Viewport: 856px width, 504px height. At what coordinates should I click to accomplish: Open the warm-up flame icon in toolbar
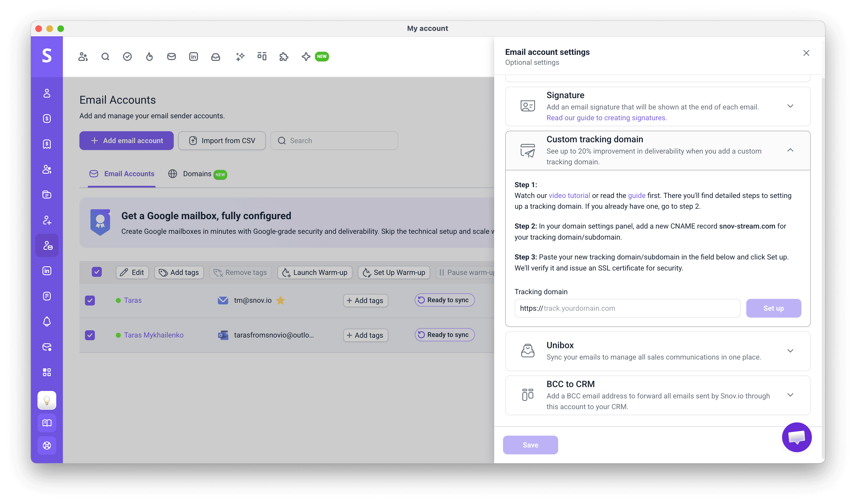coord(149,56)
